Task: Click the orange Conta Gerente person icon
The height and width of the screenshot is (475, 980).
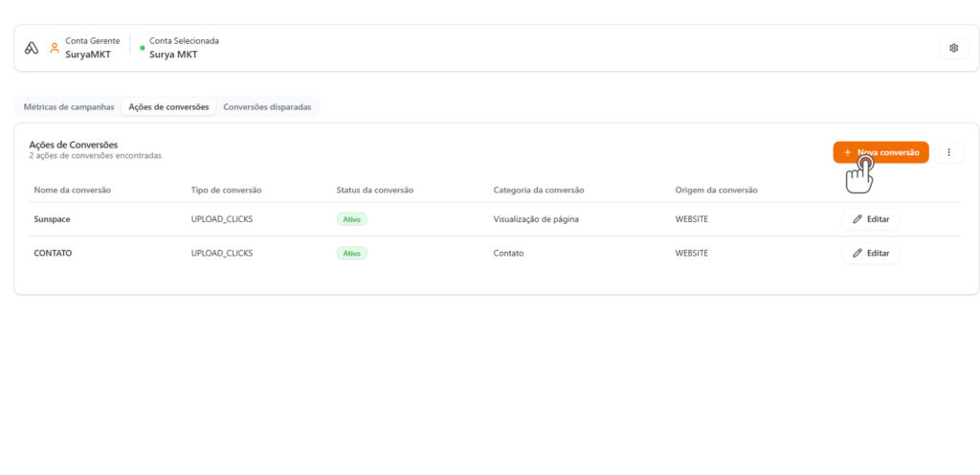Action: click(55, 48)
